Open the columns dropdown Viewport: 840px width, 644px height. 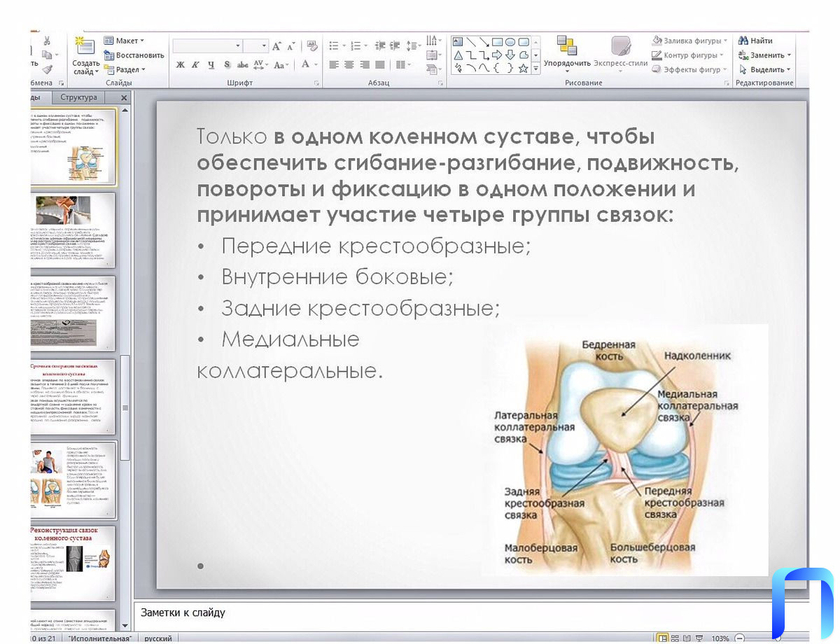[x=402, y=64]
